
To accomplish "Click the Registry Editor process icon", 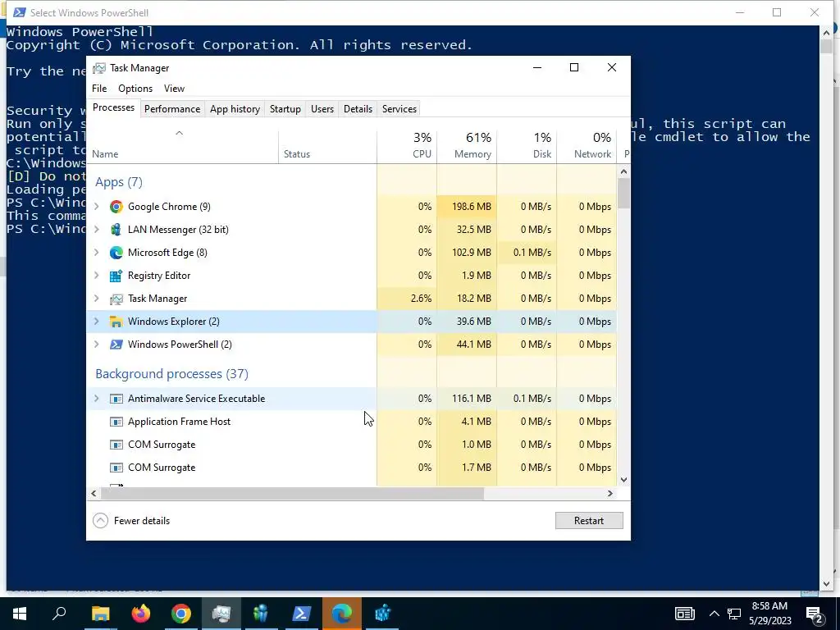I will [116, 276].
